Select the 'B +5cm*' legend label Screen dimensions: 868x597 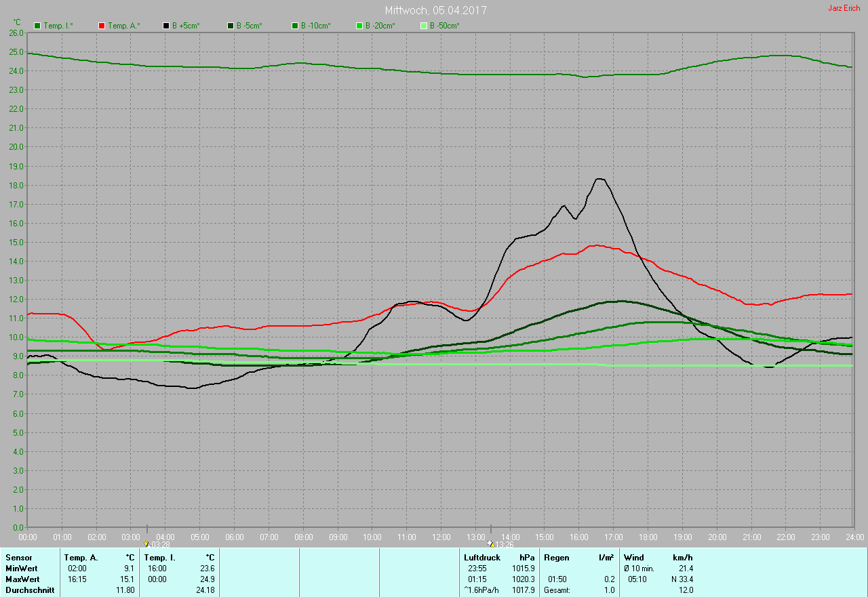tap(186, 26)
